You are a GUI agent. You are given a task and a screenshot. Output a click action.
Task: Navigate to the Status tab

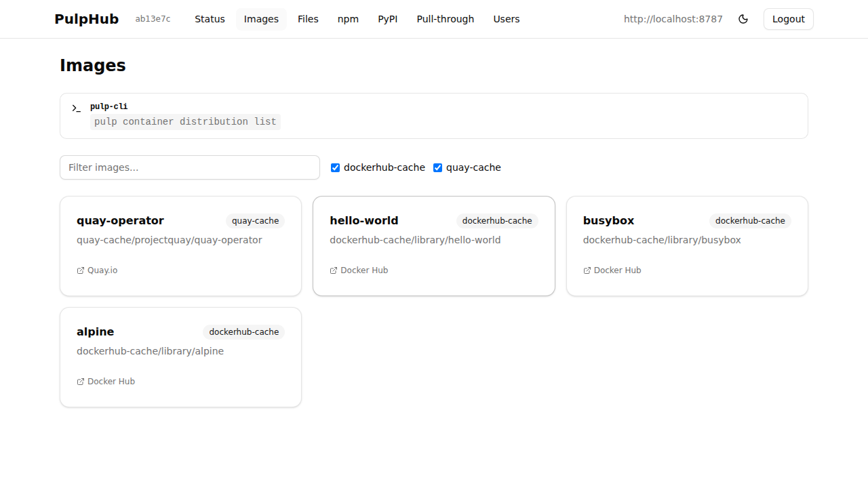click(210, 19)
